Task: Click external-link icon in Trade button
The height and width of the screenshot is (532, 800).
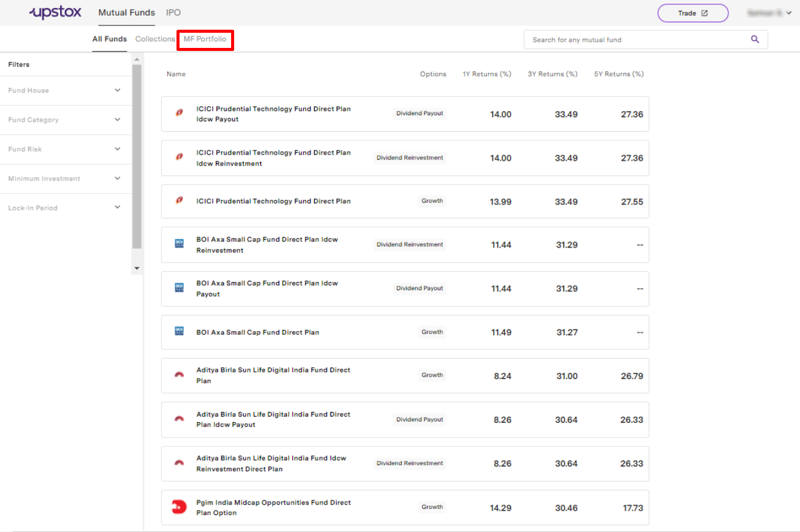Action: click(x=704, y=13)
